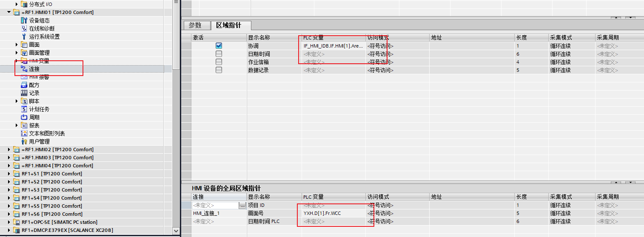Enable the 日期/时间 area pointer checkbox
The image size is (644, 237).
(219, 54)
